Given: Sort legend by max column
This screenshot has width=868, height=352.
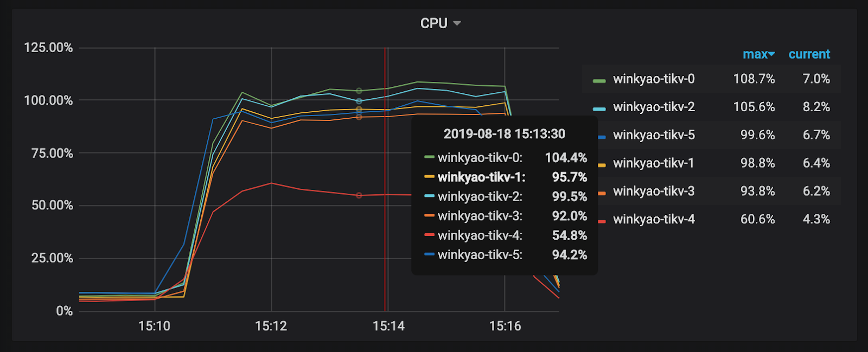Looking at the screenshot, I should [758, 54].
